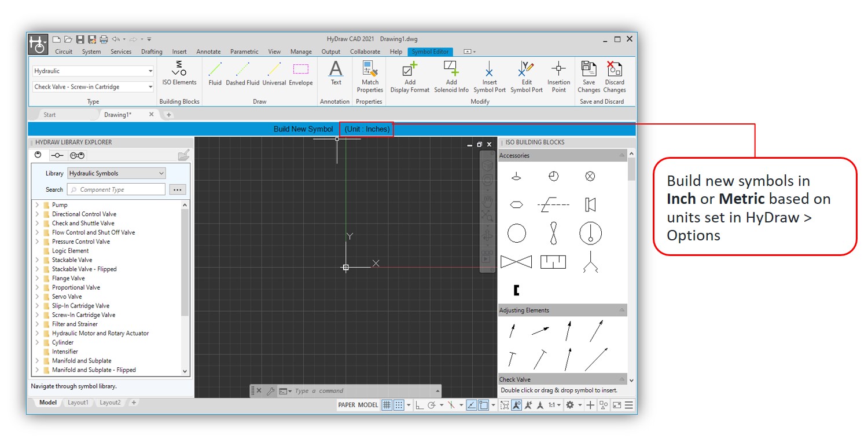Collapse the Adjusting Elements section
The width and height of the screenshot is (868, 446).
tap(622, 310)
